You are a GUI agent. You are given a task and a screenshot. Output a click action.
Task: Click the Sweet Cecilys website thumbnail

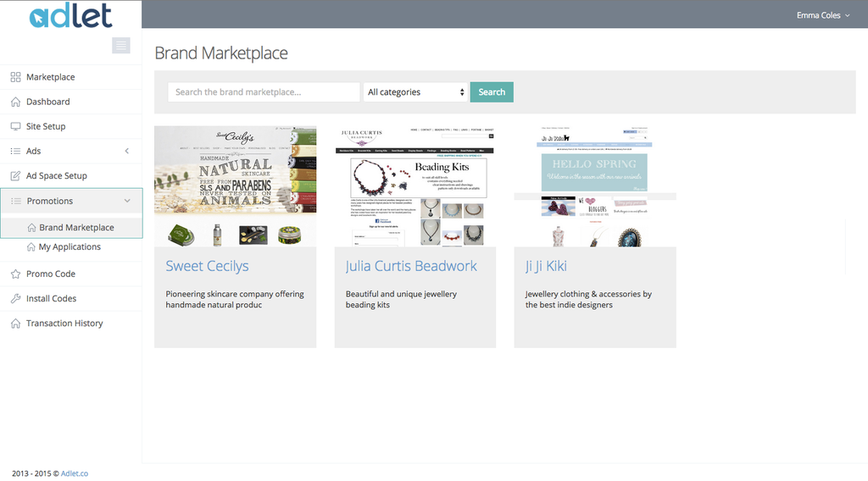pos(236,186)
